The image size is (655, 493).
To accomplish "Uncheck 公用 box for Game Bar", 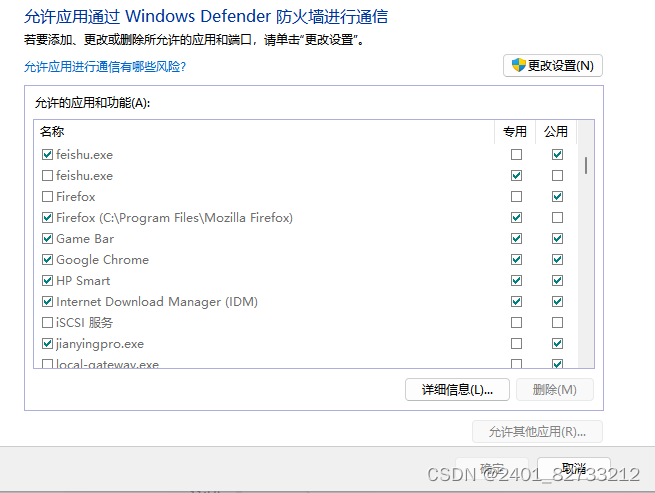I will (x=557, y=239).
